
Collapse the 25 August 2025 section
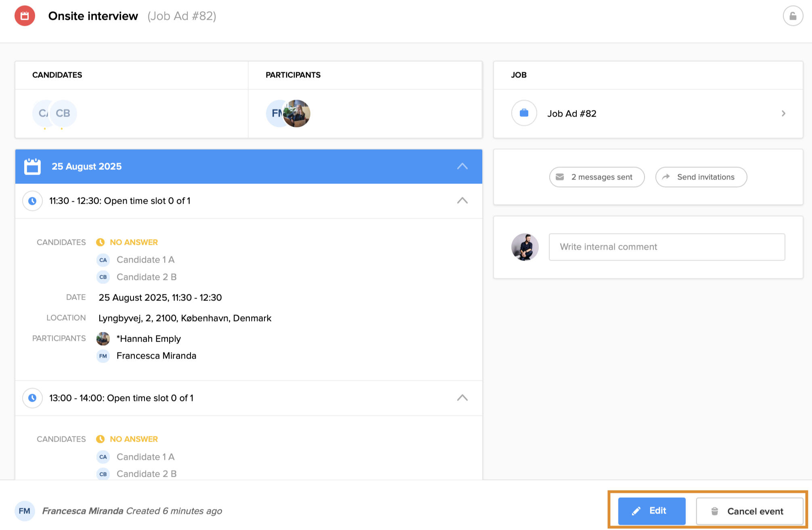[462, 166]
